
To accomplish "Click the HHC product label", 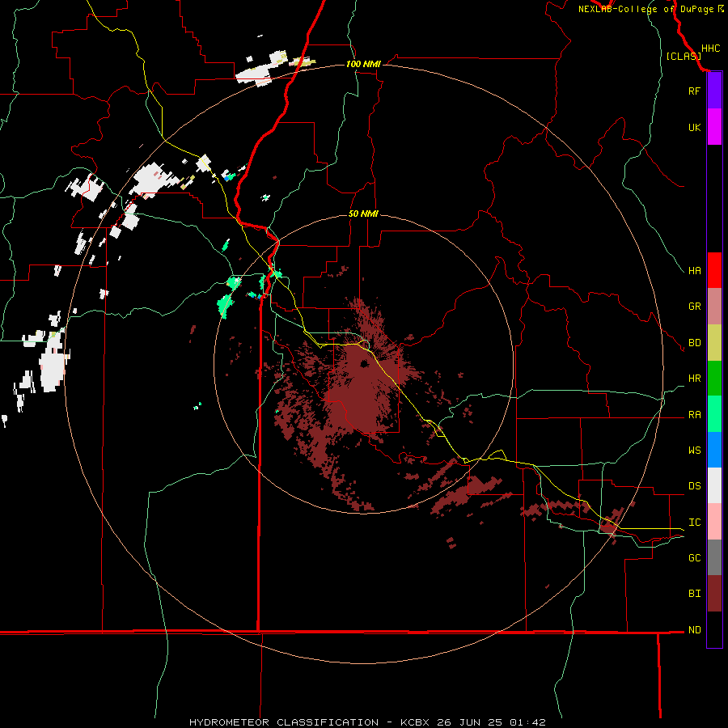I will pos(710,49).
